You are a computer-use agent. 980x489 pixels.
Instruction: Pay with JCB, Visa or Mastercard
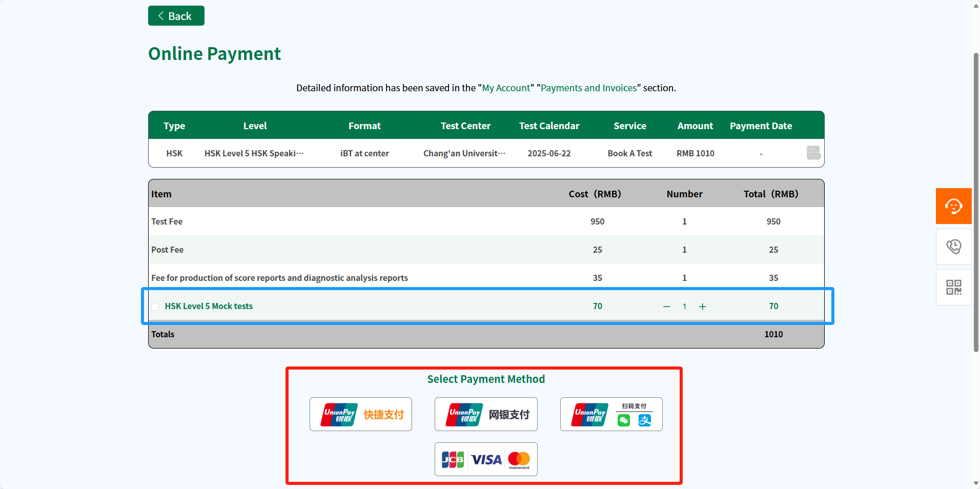[x=486, y=459]
